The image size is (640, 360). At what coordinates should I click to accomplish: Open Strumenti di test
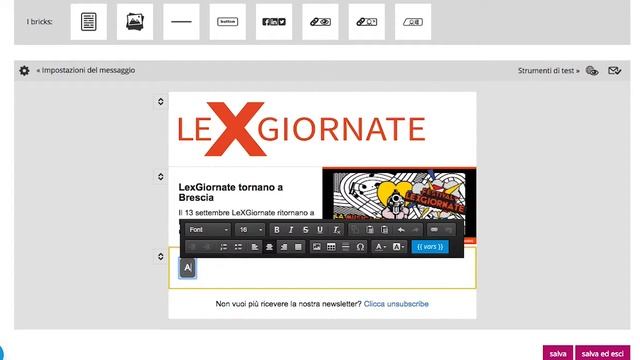pyautogui.click(x=549, y=71)
